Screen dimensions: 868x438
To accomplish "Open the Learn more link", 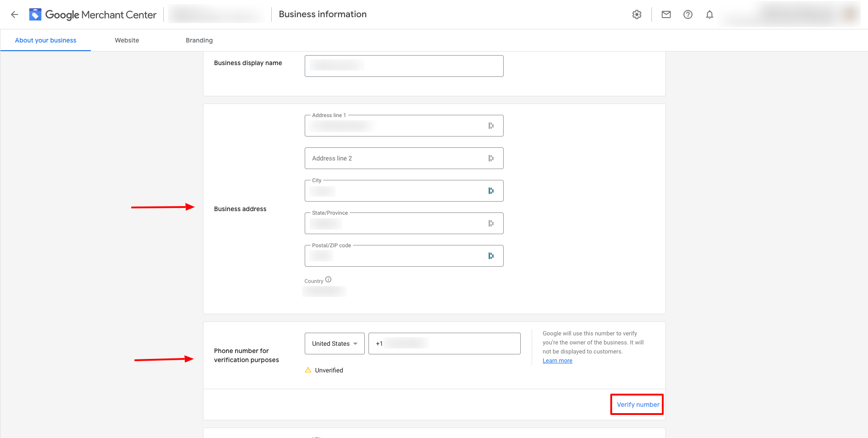I will click(x=557, y=361).
